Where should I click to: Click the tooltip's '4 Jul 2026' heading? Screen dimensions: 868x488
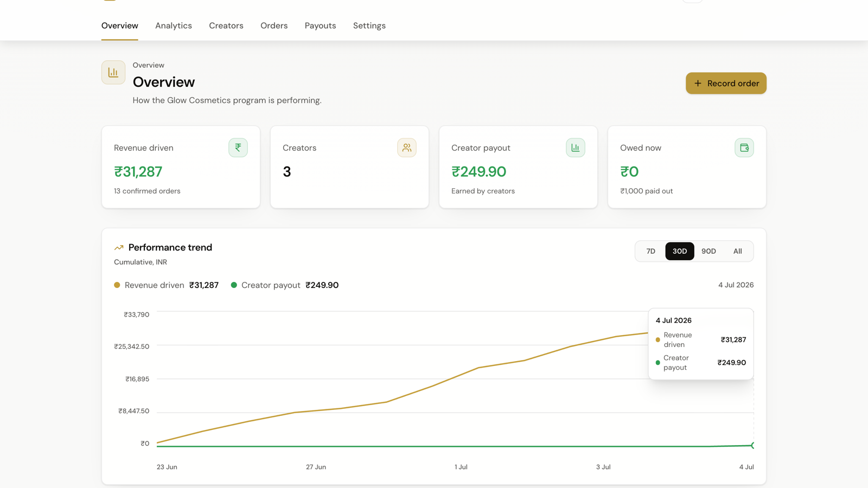tap(674, 320)
